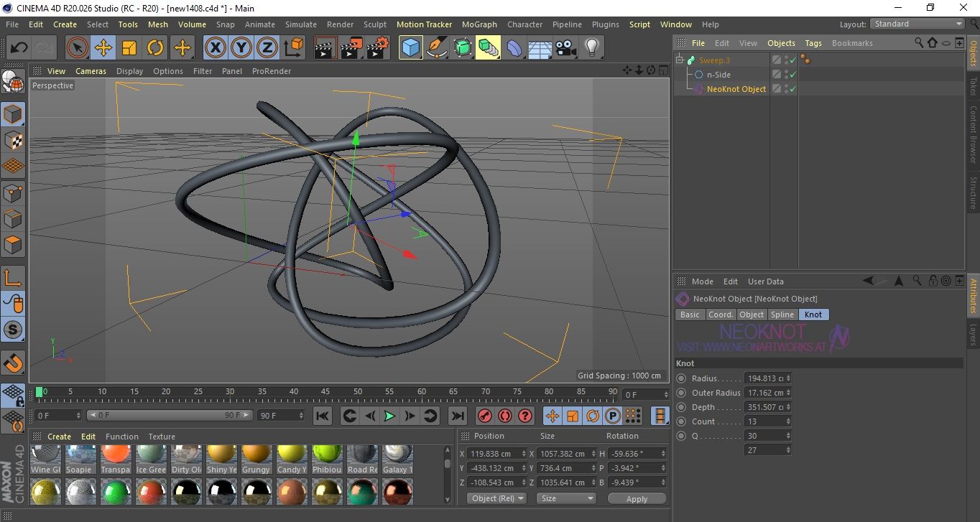The image size is (980, 522).
Task: Collapse the Sweep.3 object tree
Action: [x=680, y=60]
